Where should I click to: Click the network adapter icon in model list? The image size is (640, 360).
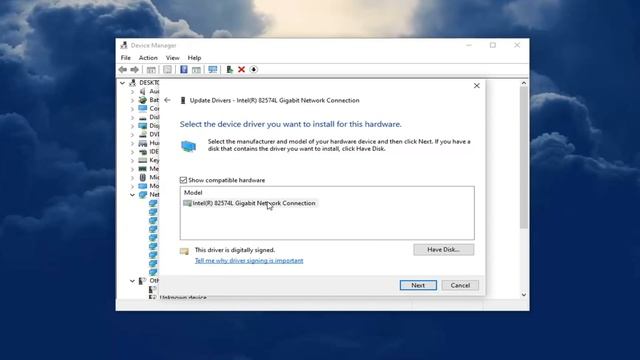coord(187,203)
